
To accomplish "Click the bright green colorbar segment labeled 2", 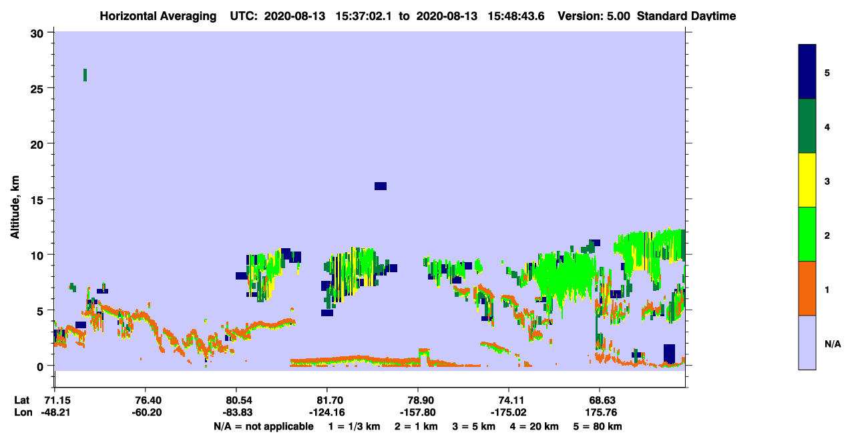I will coord(807,234).
